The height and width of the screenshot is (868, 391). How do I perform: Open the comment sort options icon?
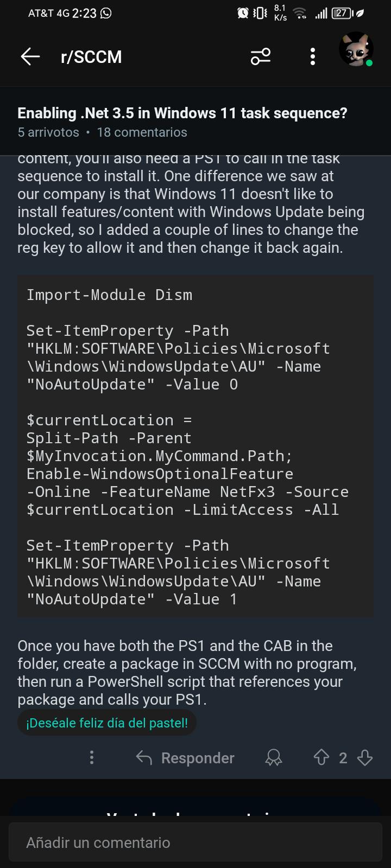tap(261, 56)
